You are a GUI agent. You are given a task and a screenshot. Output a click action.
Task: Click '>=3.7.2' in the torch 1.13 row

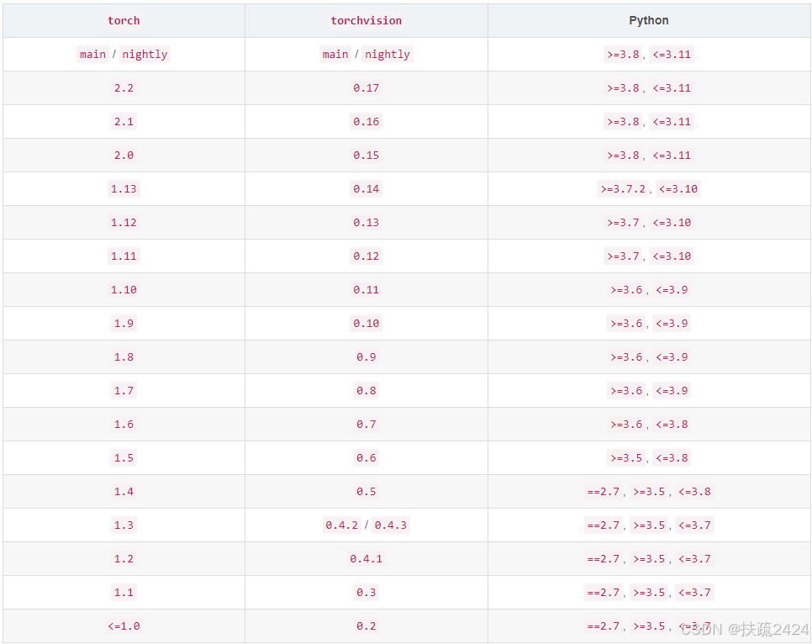pyautogui.click(x=623, y=189)
